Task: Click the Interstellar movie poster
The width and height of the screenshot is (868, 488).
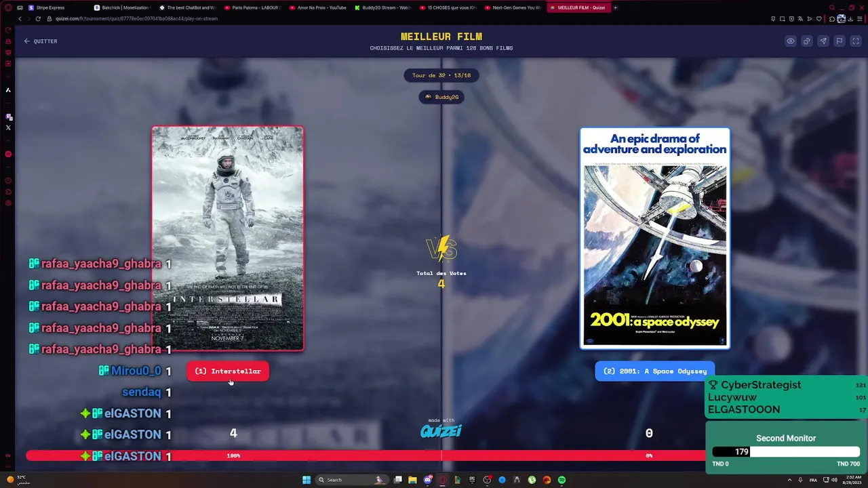Action: pos(228,239)
